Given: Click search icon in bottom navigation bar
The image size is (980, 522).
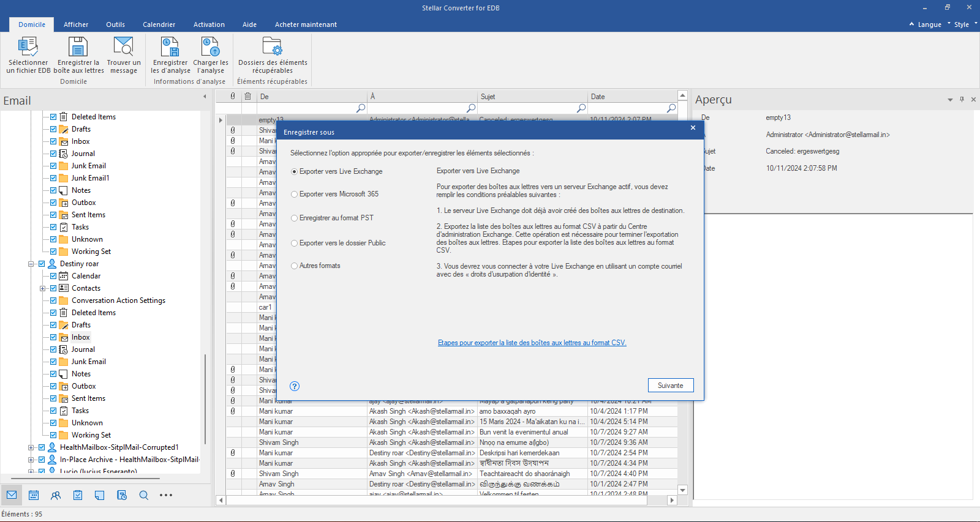Looking at the screenshot, I should tap(144, 495).
